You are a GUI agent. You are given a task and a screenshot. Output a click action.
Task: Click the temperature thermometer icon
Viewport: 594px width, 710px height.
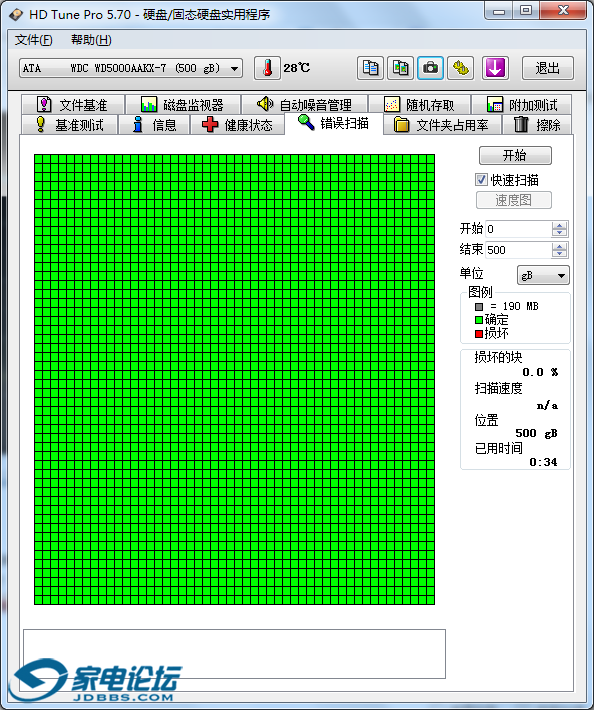pos(267,68)
